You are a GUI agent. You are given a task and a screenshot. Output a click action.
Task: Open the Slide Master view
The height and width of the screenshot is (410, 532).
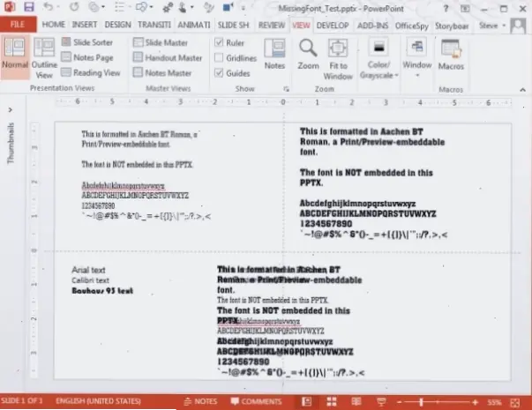161,42
